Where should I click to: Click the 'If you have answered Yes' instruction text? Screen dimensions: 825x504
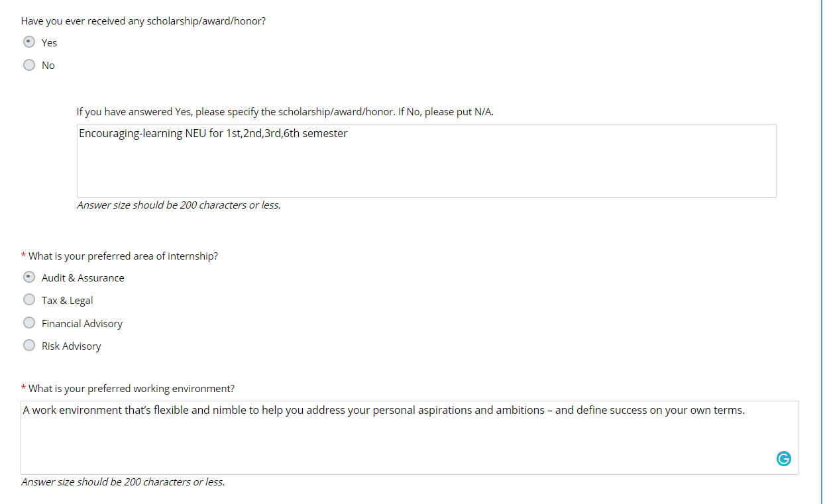click(285, 112)
